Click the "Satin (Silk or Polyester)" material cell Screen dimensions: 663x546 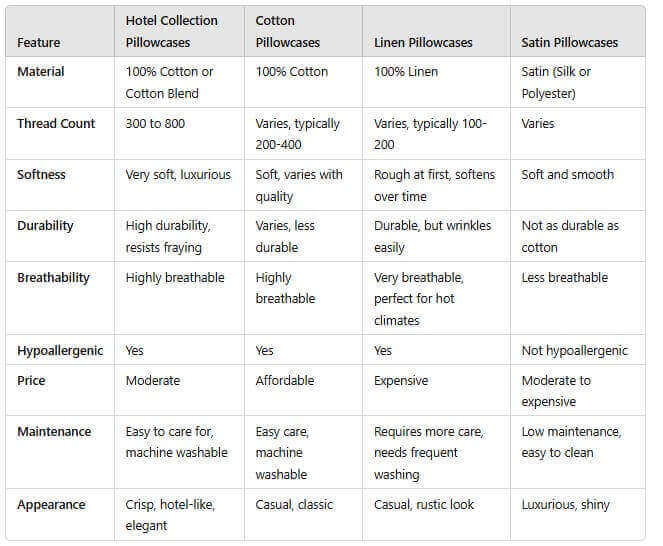click(x=556, y=82)
